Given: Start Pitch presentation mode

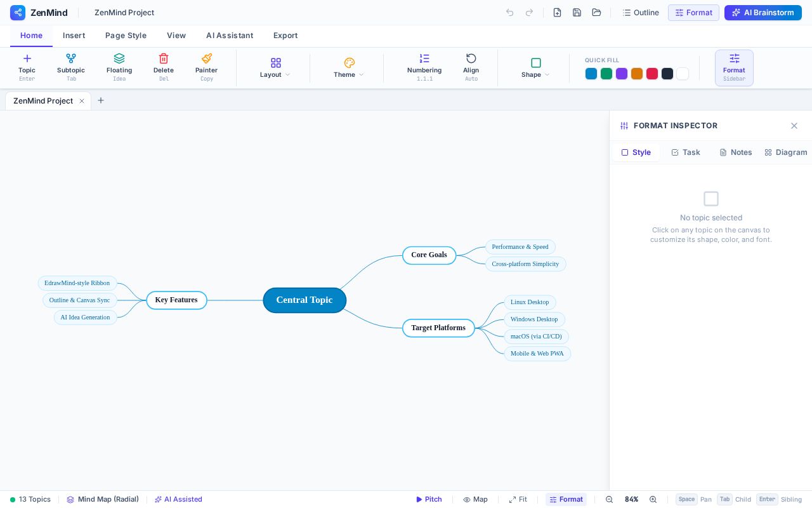Looking at the screenshot, I should (429, 500).
